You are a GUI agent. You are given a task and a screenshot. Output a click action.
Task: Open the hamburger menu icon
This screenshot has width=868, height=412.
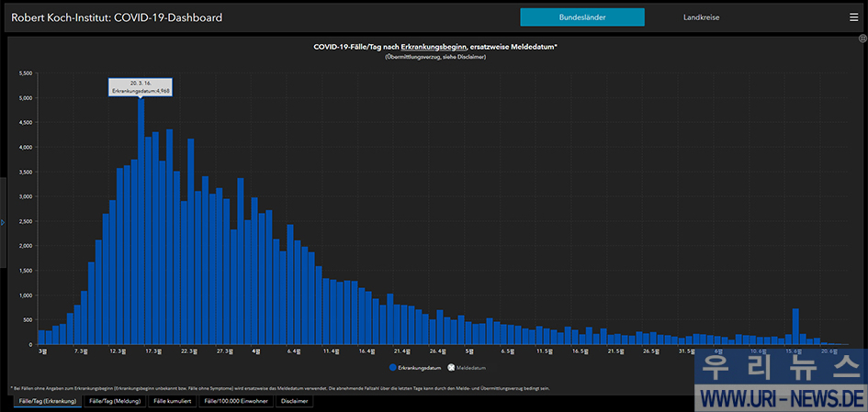(x=853, y=17)
